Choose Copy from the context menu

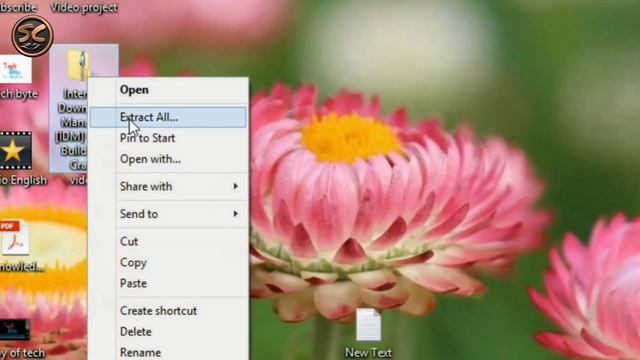(x=168, y=262)
